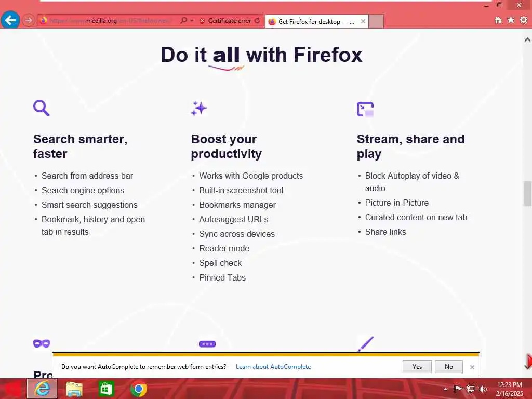The image size is (532, 399).
Task: Close the Get Firefox for desktop tab
Action: point(363,21)
